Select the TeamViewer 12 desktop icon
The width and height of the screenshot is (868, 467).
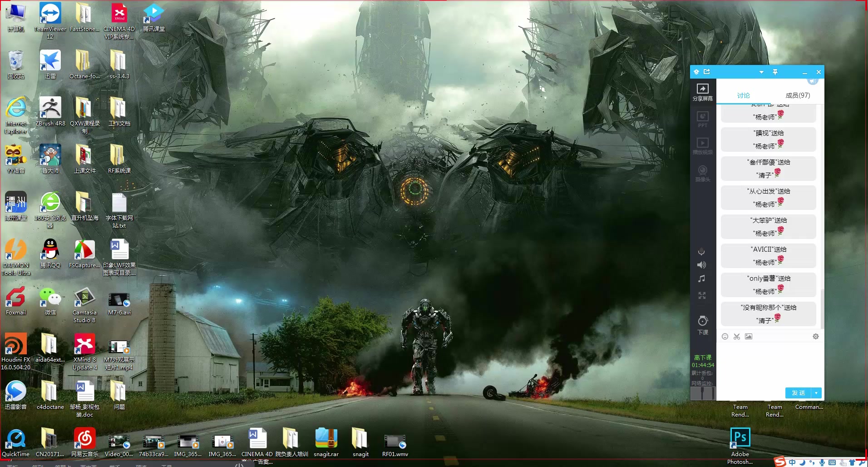coord(50,21)
